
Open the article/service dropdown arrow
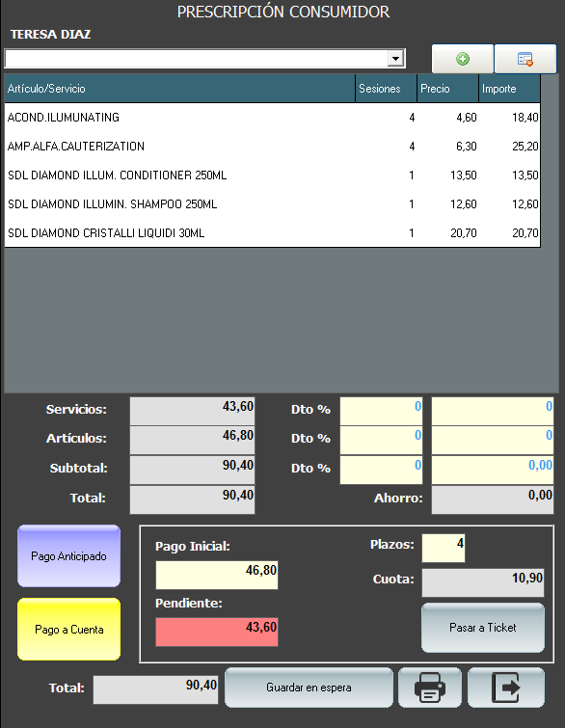[x=395, y=59]
